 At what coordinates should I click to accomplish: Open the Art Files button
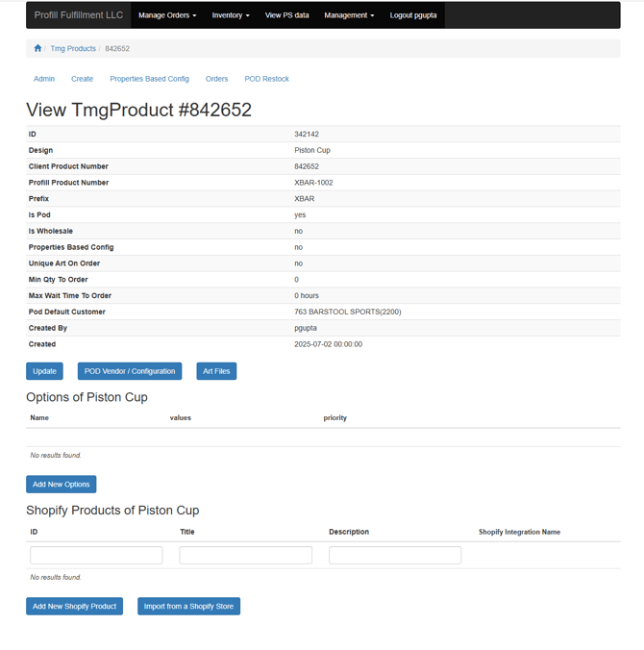coord(216,371)
